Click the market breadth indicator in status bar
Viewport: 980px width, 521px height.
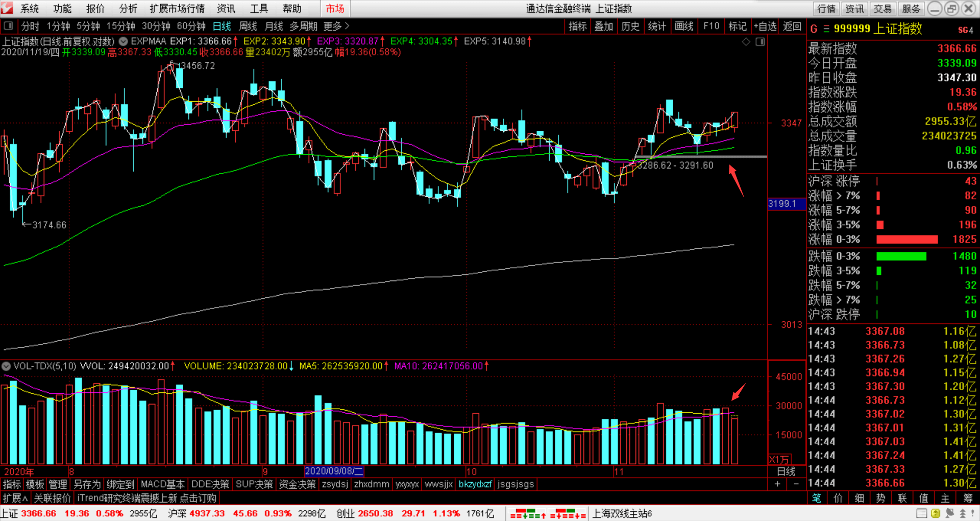tap(548, 513)
